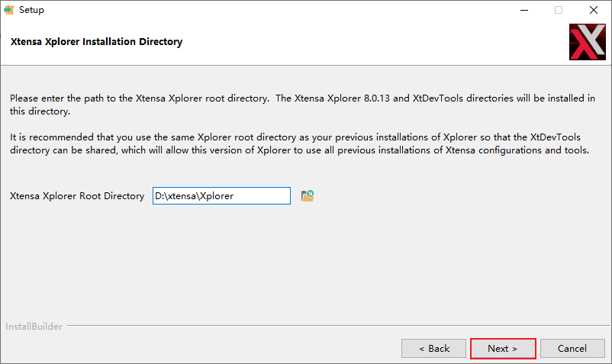The width and height of the screenshot is (612, 364).
Task: Click the InstallBuilder text label
Action: pos(34,326)
